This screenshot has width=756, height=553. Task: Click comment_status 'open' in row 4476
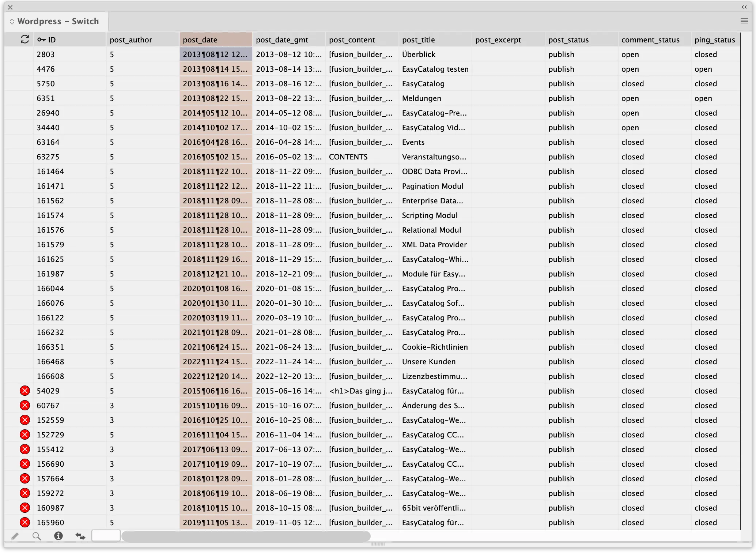pos(630,69)
